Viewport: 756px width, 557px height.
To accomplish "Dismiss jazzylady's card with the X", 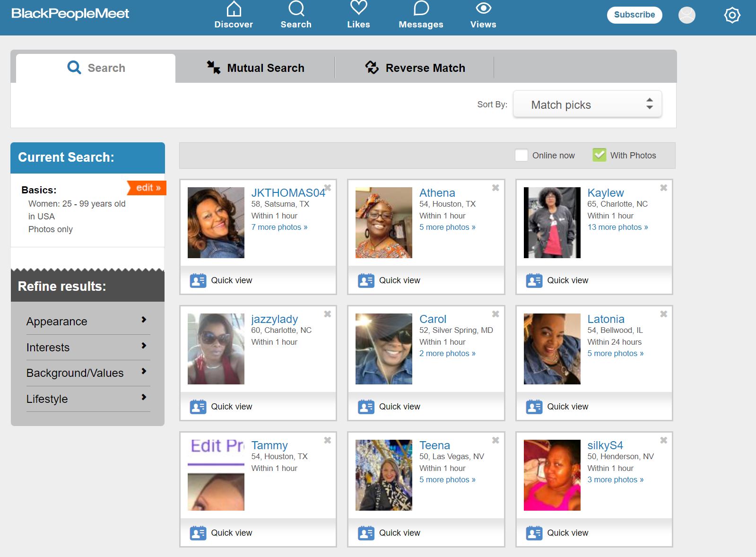I will (x=327, y=314).
